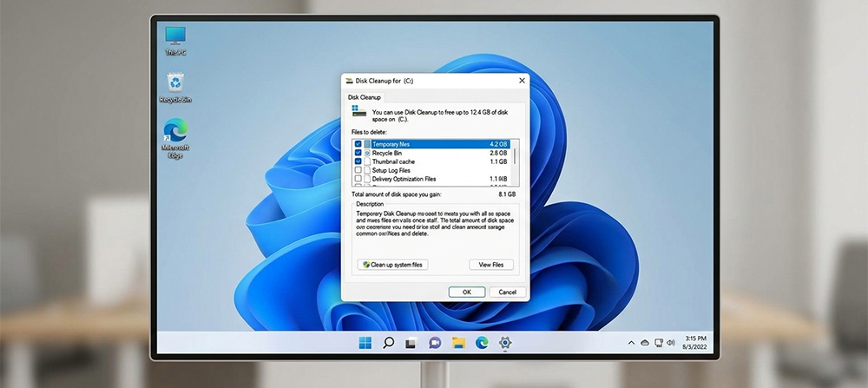Click OneDrive cloud tray icon
The height and width of the screenshot is (388, 868).
(645, 343)
